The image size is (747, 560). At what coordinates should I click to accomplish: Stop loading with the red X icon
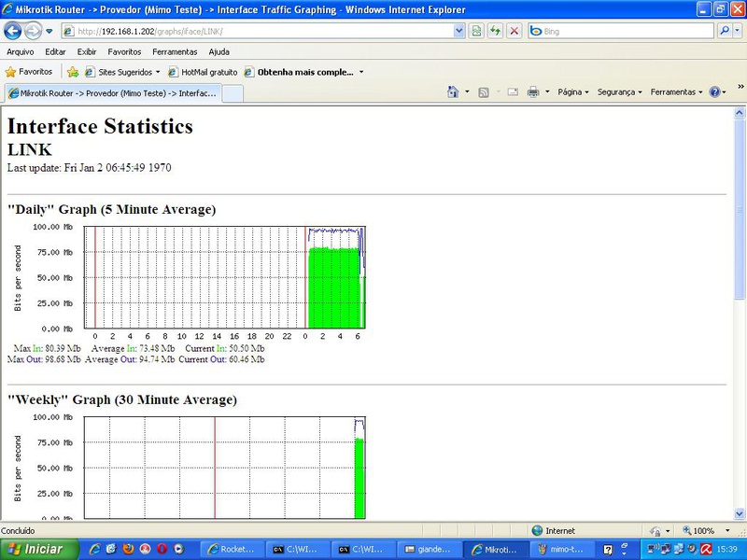point(514,32)
